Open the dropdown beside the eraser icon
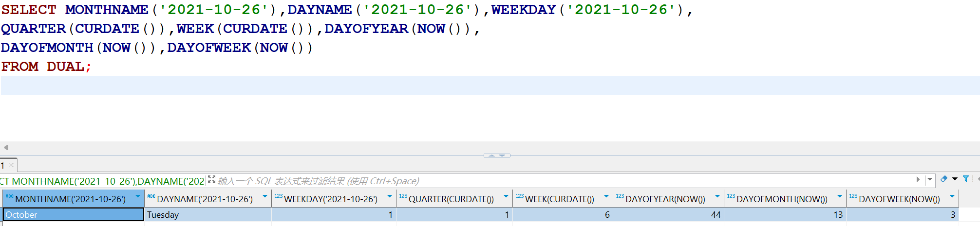 (x=955, y=179)
